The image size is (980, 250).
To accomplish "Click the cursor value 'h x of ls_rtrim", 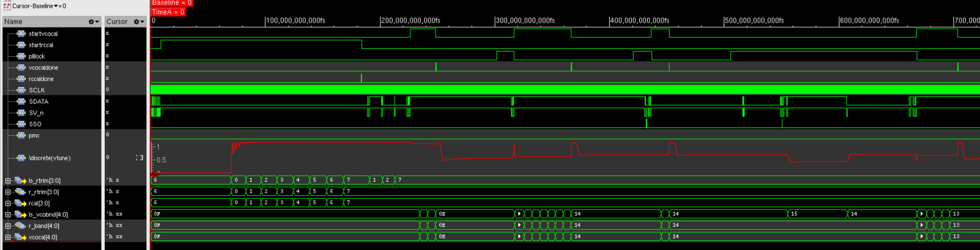I will [x=113, y=180].
